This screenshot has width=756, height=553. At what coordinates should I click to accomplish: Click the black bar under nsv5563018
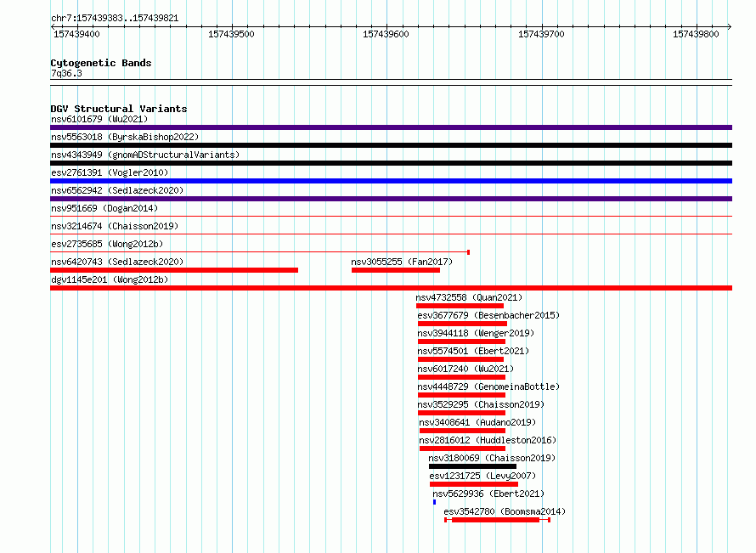[x=391, y=145]
